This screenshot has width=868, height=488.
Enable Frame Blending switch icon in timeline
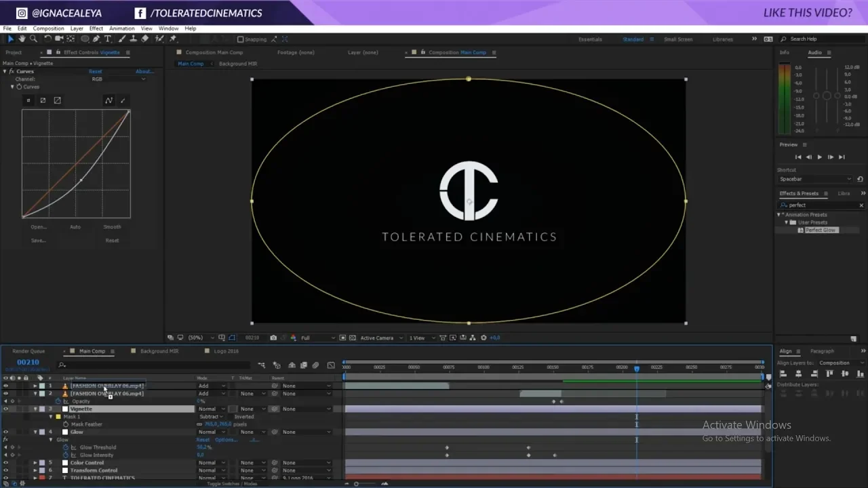coord(304,365)
